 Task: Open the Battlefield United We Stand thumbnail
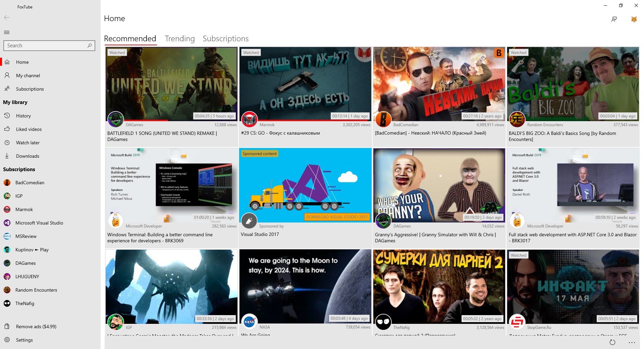pos(171,84)
